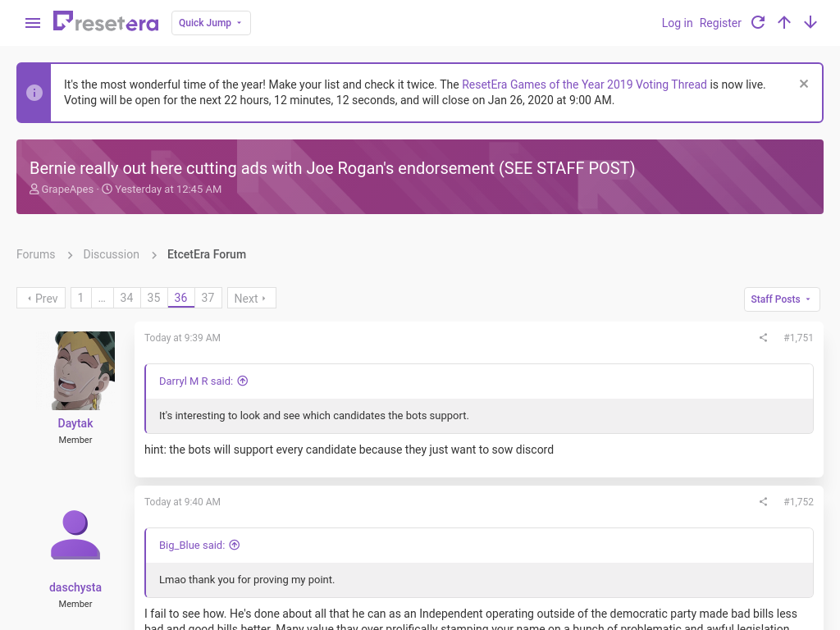Jump to top with the up arrow
The image size is (840, 630).
click(783, 22)
